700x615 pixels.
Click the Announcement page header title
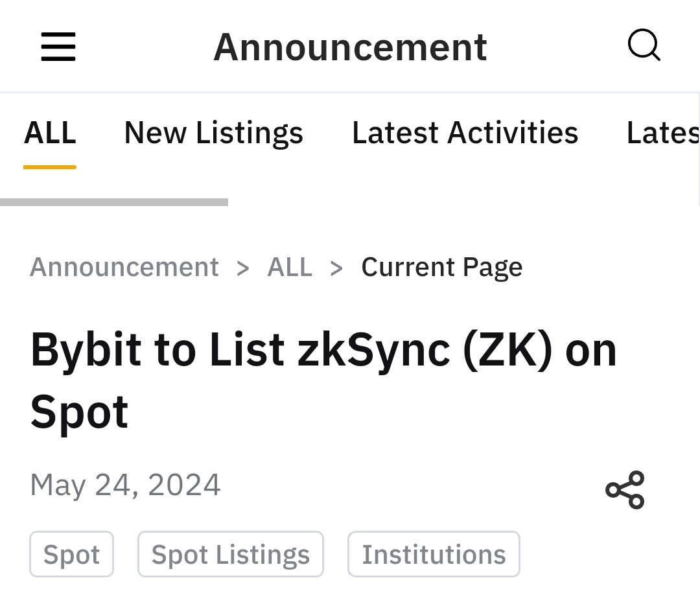pos(350,47)
